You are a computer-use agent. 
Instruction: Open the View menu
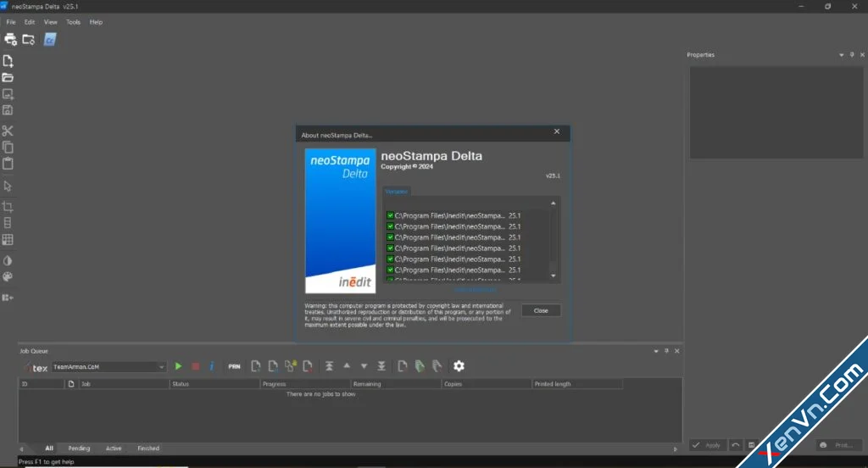coord(50,22)
